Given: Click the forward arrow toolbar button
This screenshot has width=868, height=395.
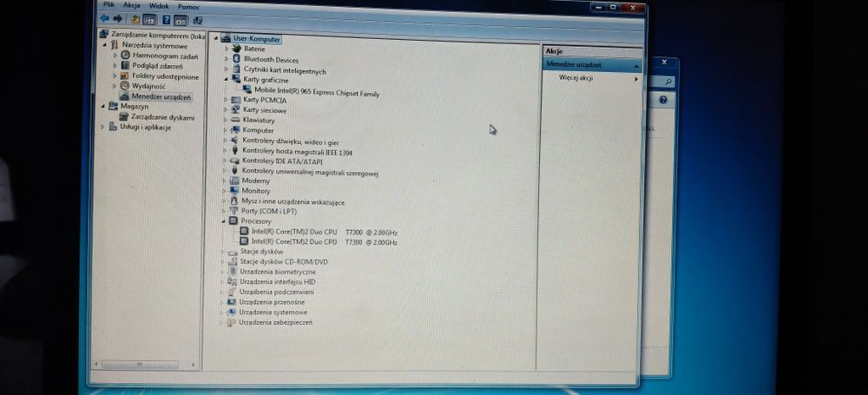Looking at the screenshot, I should pos(117,18).
